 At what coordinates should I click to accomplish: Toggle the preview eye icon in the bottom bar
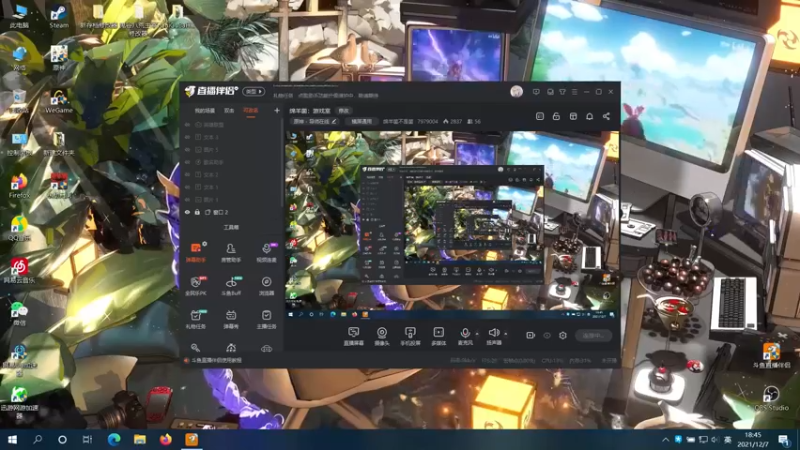pos(546,335)
